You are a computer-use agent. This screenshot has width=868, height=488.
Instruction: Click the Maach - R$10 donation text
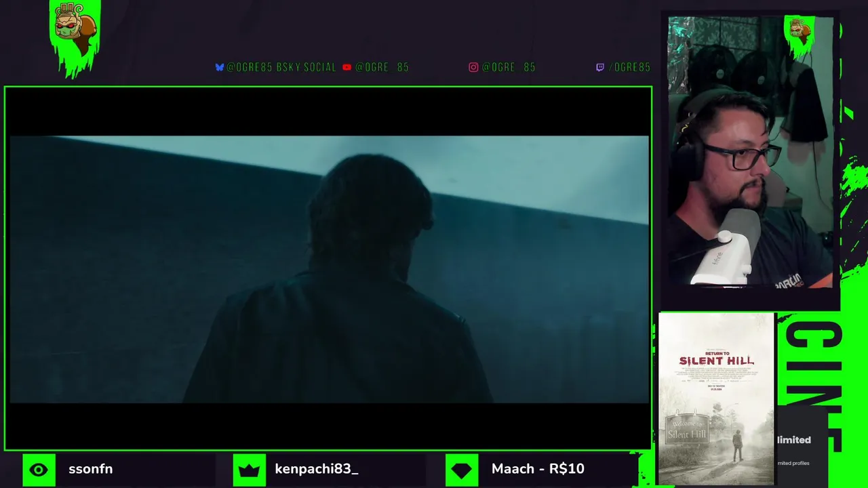538,469
